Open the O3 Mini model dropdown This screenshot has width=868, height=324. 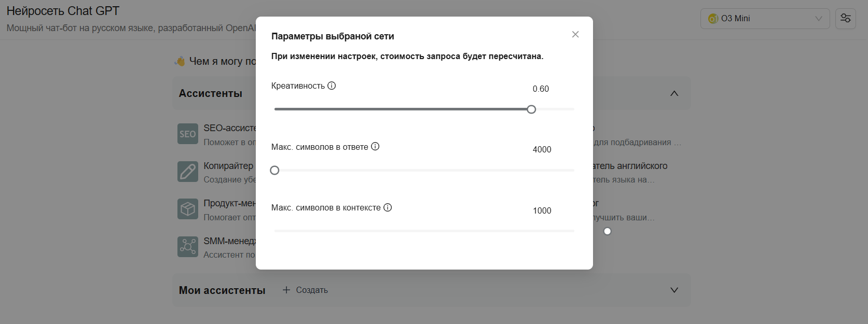click(765, 18)
